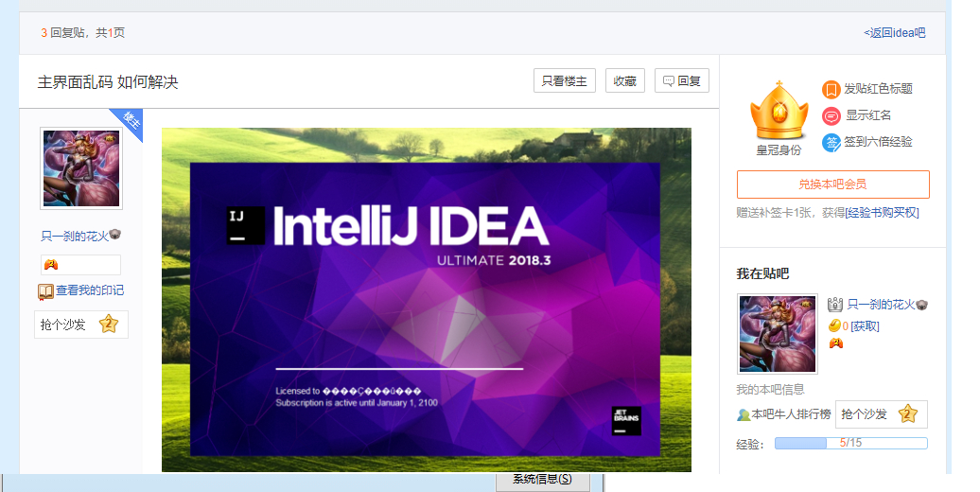Image resolution: width=980 pixels, height=492 pixels.
Task: Open 查看我的印记 link
Action: click(x=90, y=290)
